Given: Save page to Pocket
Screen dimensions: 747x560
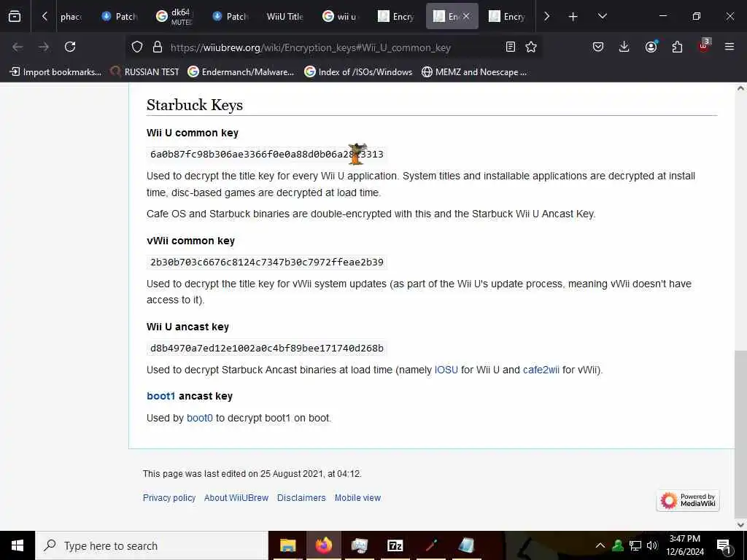Looking at the screenshot, I should pos(598,47).
